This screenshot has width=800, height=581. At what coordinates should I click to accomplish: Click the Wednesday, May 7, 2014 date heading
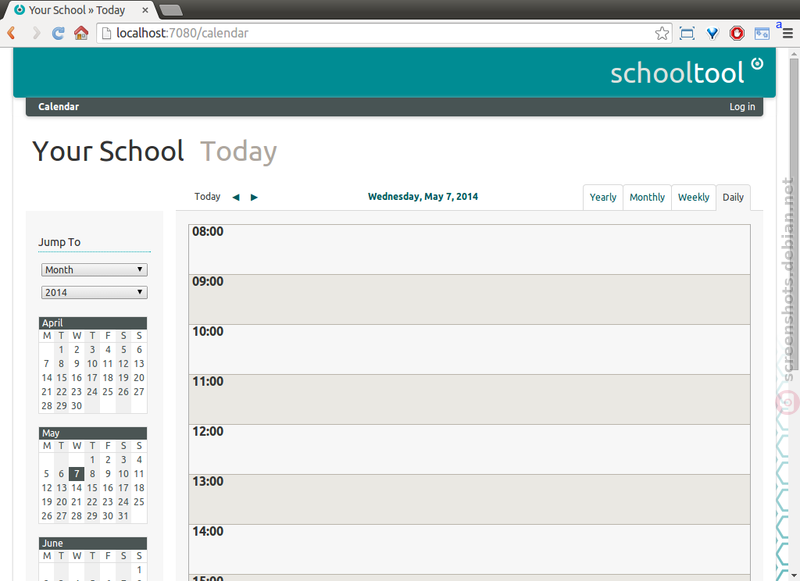(423, 196)
